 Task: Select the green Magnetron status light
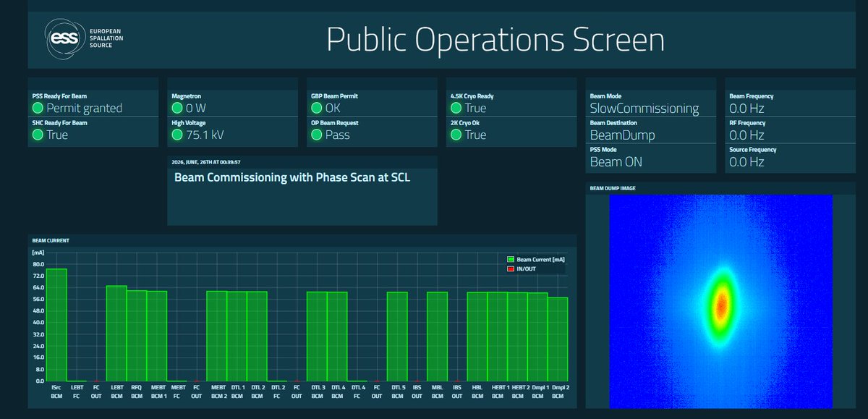(x=177, y=109)
